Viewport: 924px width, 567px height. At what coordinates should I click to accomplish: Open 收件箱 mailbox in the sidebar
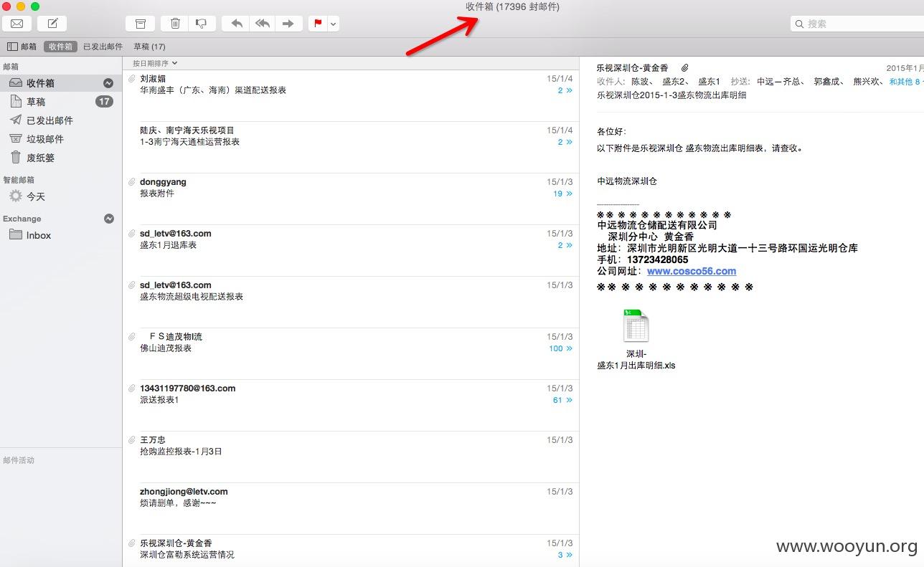click(x=61, y=83)
